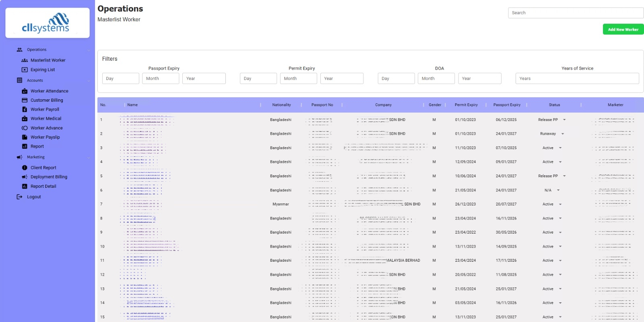Go to Deployment Billing menu item
Image resolution: width=644 pixels, height=322 pixels.
tap(49, 177)
